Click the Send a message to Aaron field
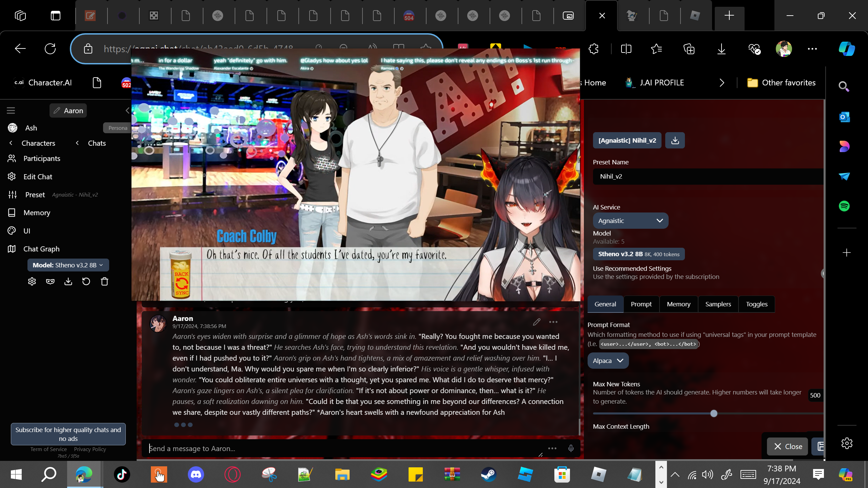 tap(342, 448)
